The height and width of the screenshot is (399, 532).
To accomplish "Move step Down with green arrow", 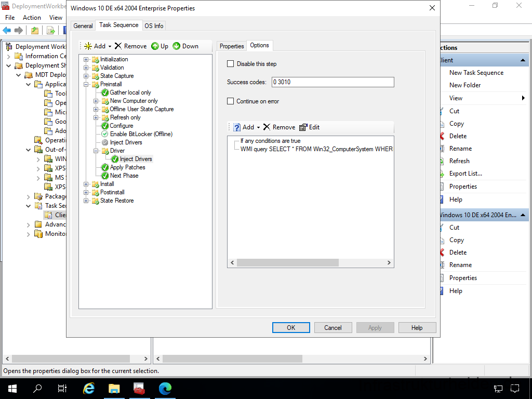I will [177, 46].
